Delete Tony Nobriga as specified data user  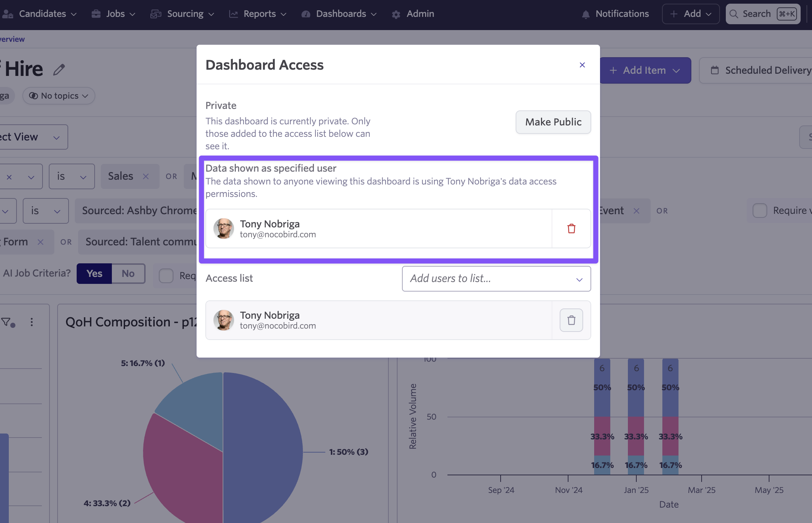tap(571, 228)
